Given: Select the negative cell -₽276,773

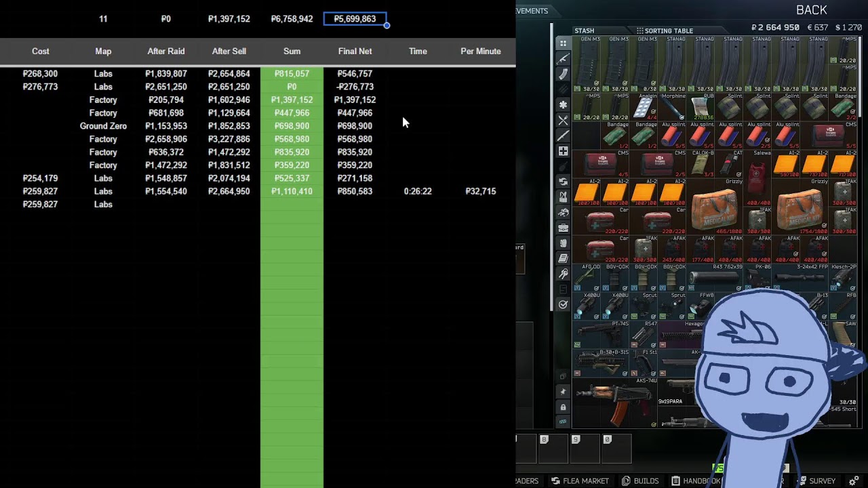Looking at the screenshot, I should click(x=355, y=87).
